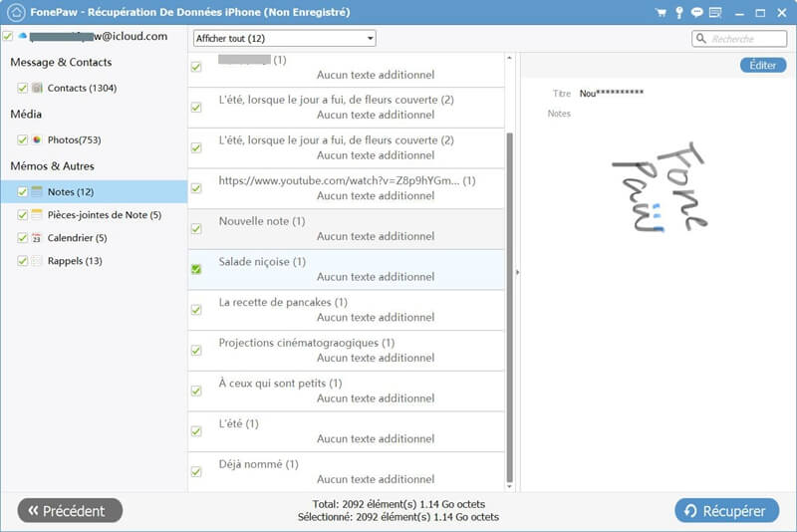Click the key registration icon
Image resolution: width=797 pixels, height=532 pixels.
point(679,13)
